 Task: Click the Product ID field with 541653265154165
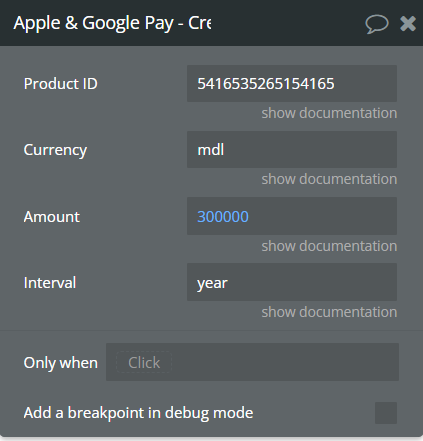coord(292,83)
